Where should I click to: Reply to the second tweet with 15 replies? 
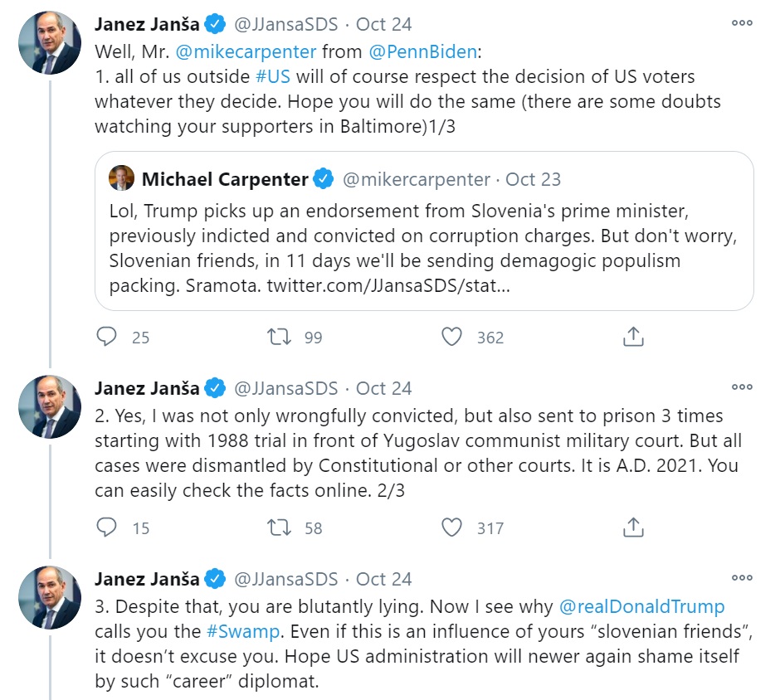[107, 527]
